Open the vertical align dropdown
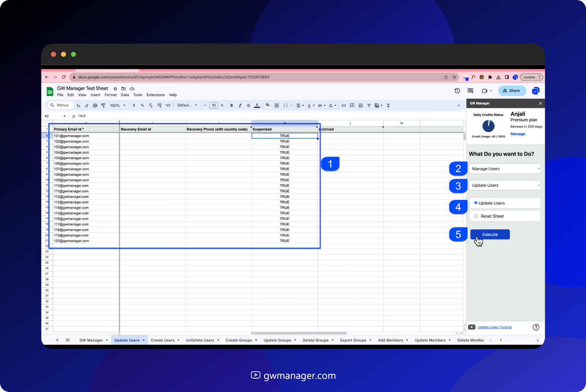Image resolution: width=586 pixels, height=392 pixels. point(311,106)
